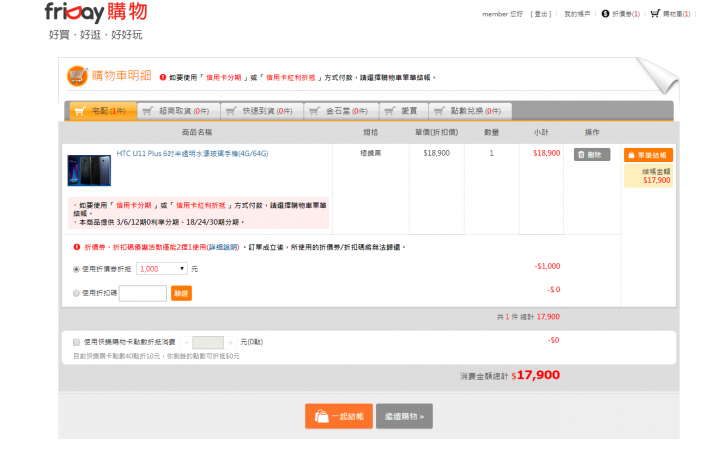Click the cart icon on 愛買 tab
This screenshot has height=452, width=720.
pos(389,111)
